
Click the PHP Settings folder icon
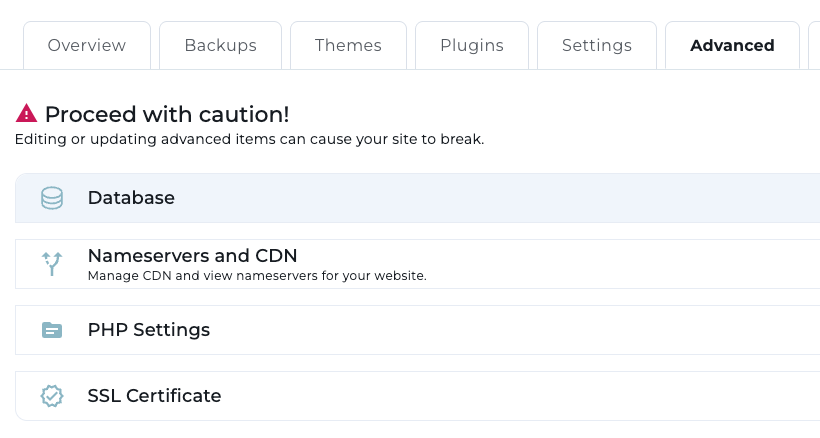52,330
